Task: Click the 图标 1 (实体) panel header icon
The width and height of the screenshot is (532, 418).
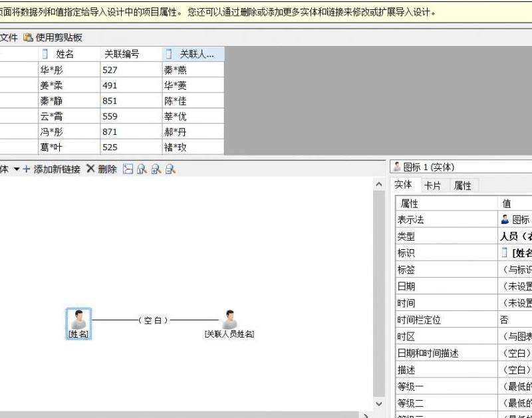Action: click(396, 166)
